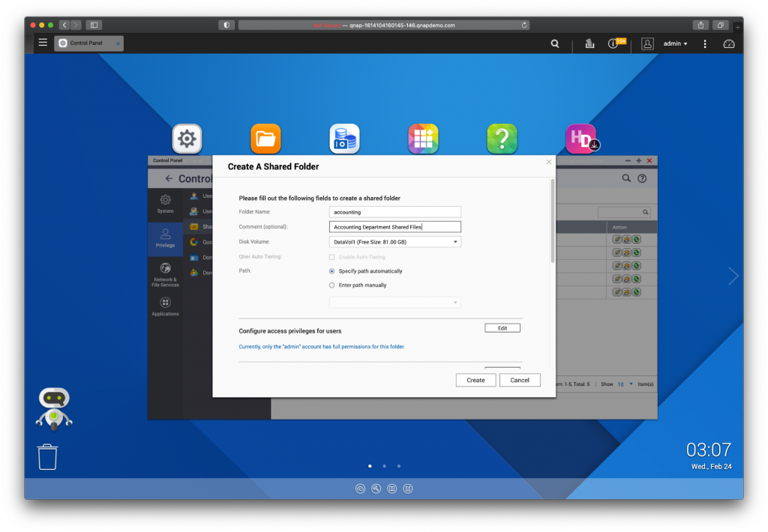The height and width of the screenshot is (532, 768).
Task: Open Privilege section in Control Panel sidebar
Action: 166,238
